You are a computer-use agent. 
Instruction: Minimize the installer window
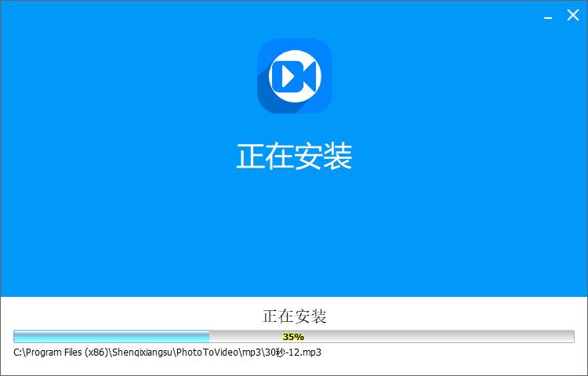tap(548, 16)
